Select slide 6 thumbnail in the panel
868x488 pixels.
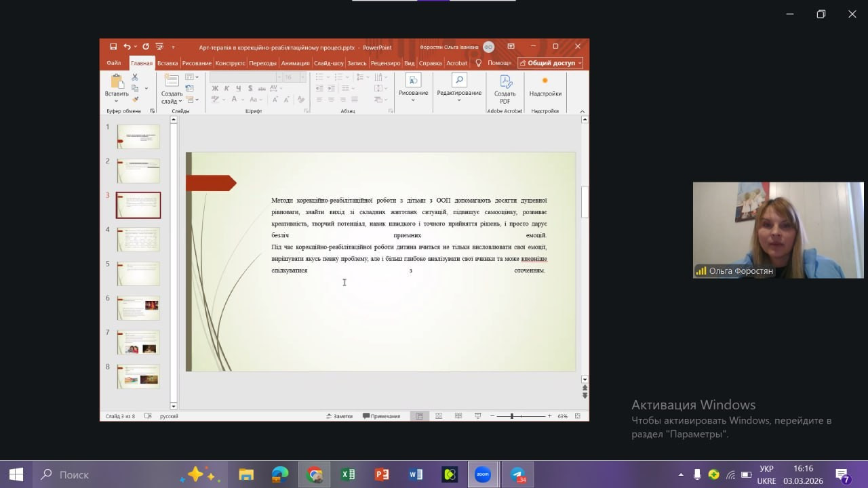point(138,308)
